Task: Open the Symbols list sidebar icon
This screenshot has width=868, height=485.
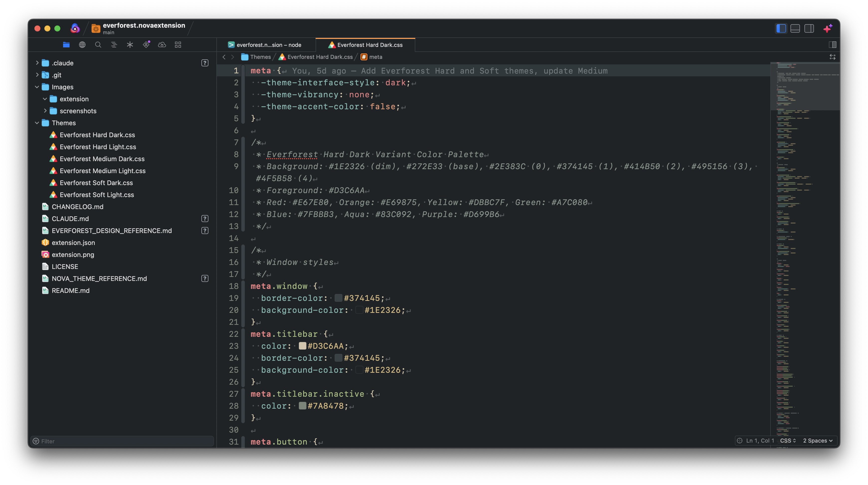Action: [x=114, y=44]
